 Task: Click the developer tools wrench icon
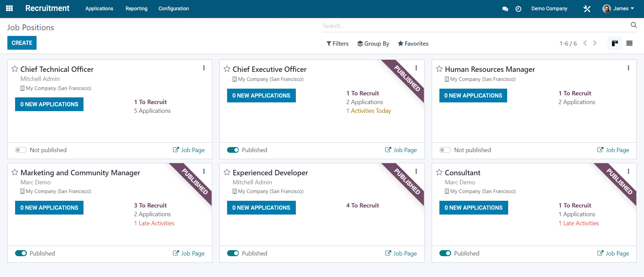[x=587, y=9]
